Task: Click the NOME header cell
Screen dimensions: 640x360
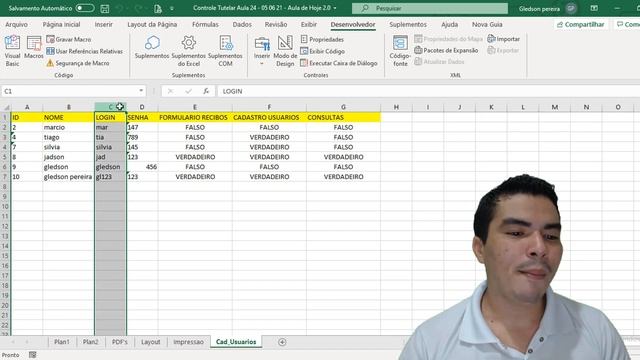Action: [x=68, y=118]
